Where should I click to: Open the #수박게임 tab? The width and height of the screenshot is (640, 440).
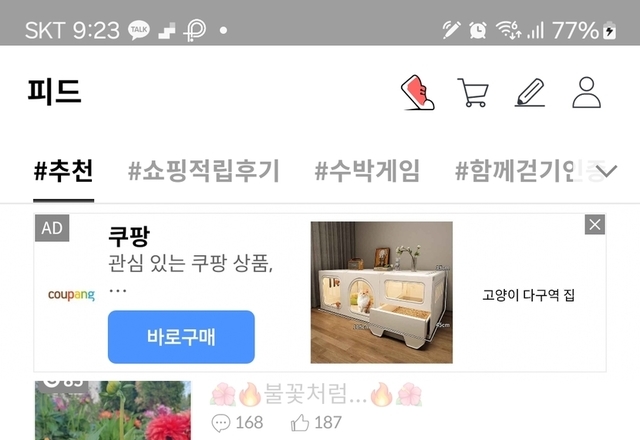tap(367, 171)
